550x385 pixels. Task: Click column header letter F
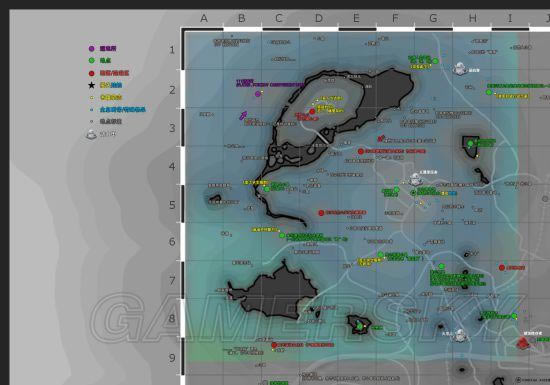tap(395, 18)
